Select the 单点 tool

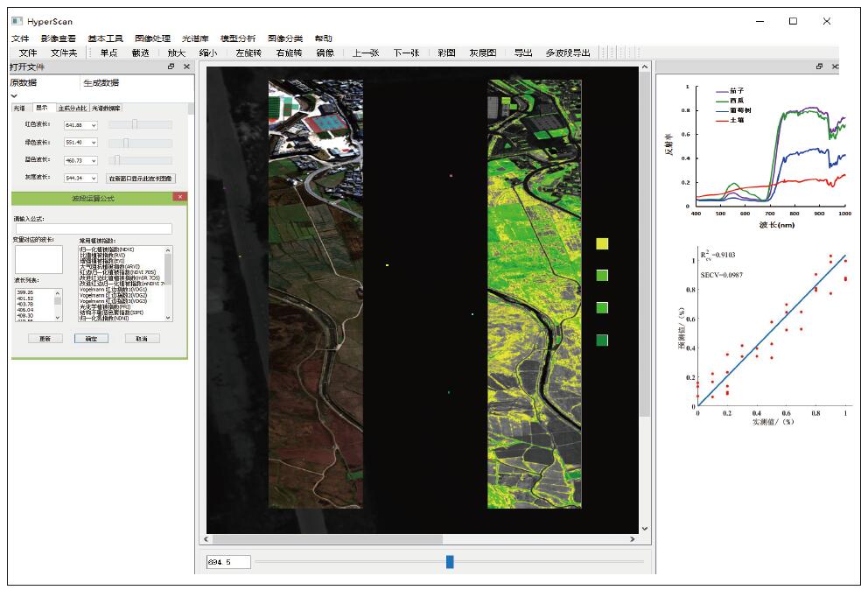pyautogui.click(x=108, y=53)
